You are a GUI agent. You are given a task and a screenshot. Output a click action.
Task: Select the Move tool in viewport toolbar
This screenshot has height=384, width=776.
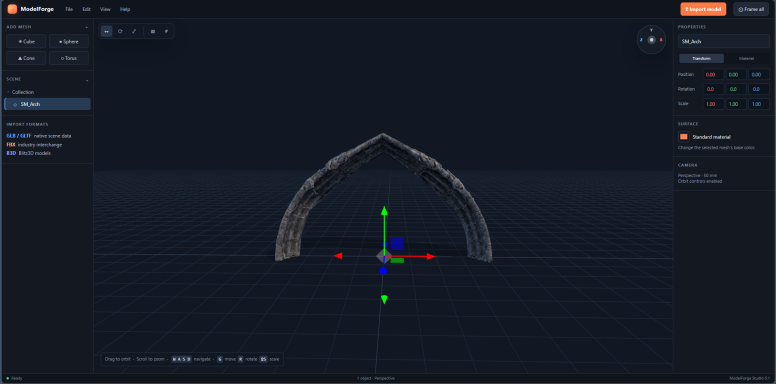point(106,31)
